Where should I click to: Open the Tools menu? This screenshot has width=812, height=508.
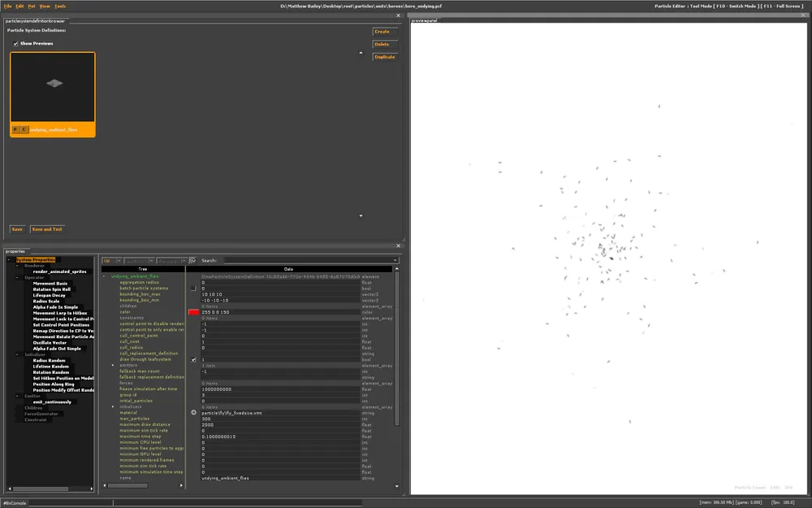coord(60,6)
